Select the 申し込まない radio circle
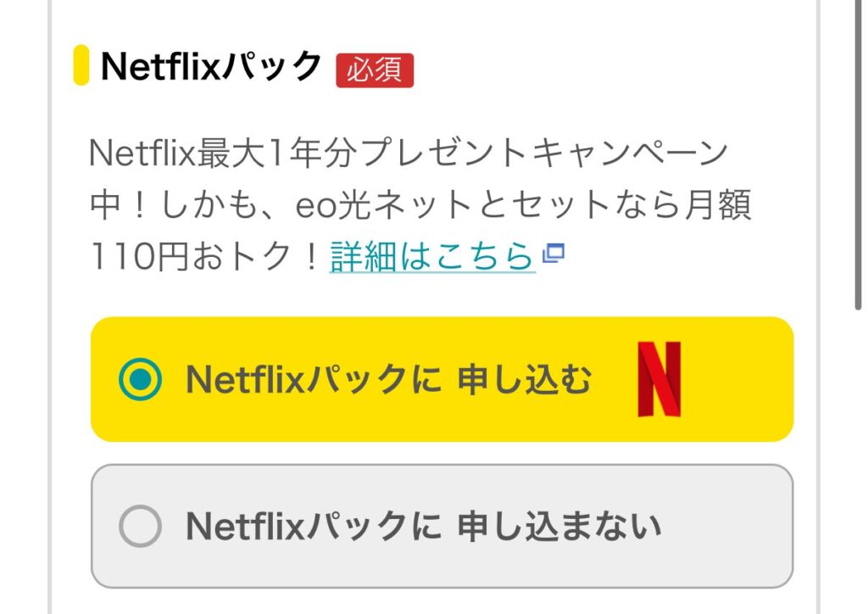Image resolution: width=868 pixels, height=614 pixels. (140, 527)
